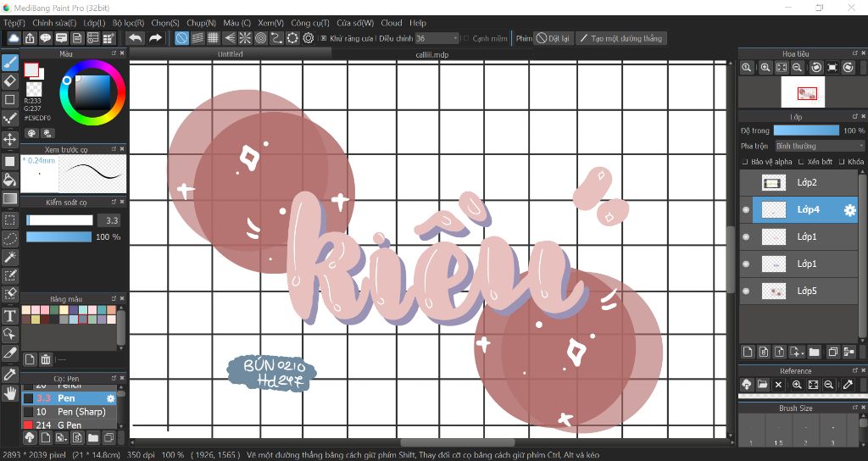Select the Eyedropper tool
This screenshot has width=868, height=461.
[x=10, y=375]
